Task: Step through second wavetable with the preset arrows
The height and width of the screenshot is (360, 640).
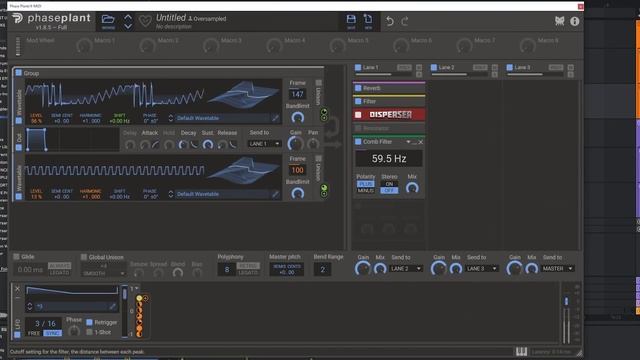Action: tap(171, 194)
